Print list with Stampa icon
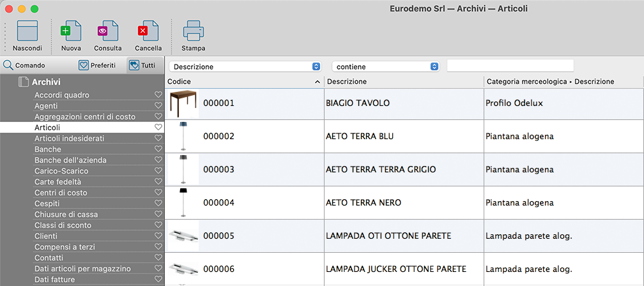The height and width of the screenshot is (286, 644). click(193, 31)
